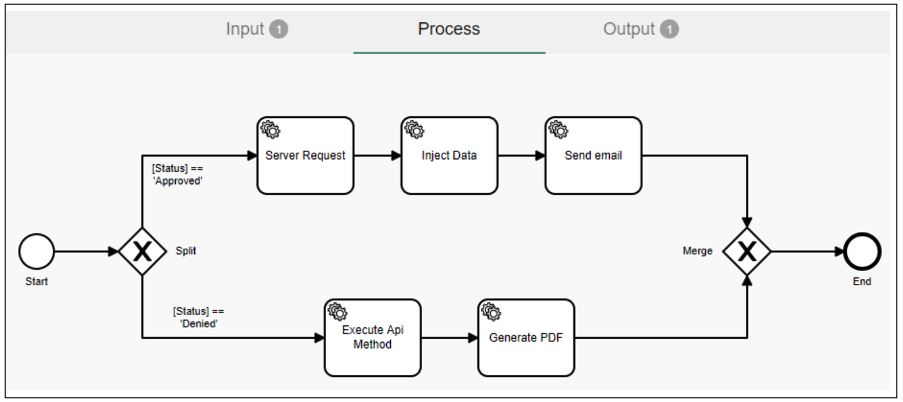
Task: Click the [Status] == 'Approved' condition label
Action: click(177, 175)
